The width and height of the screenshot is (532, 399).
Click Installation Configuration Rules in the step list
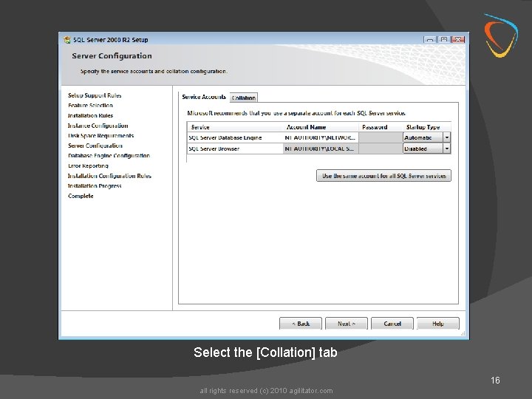click(109, 176)
